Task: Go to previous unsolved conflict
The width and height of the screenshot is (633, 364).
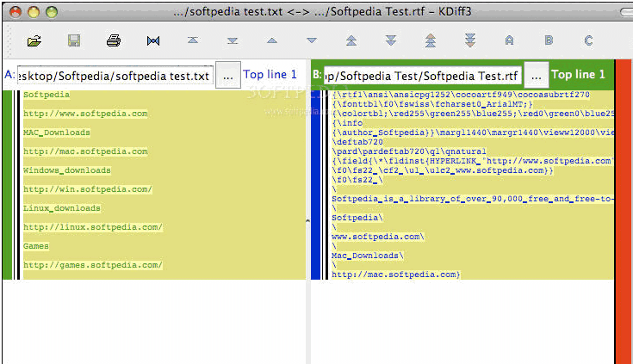Action: [431, 40]
